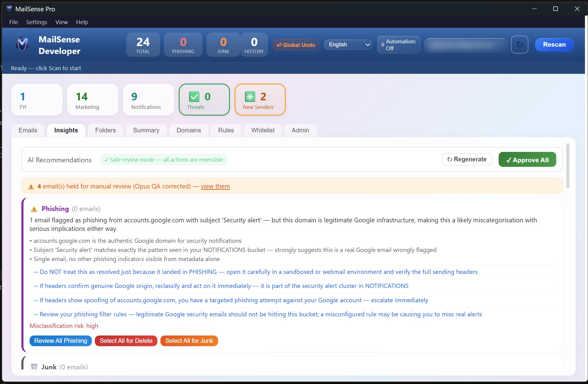Click the trash bin icon beside Junk
The image size is (588, 384).
tap(34, 367)
